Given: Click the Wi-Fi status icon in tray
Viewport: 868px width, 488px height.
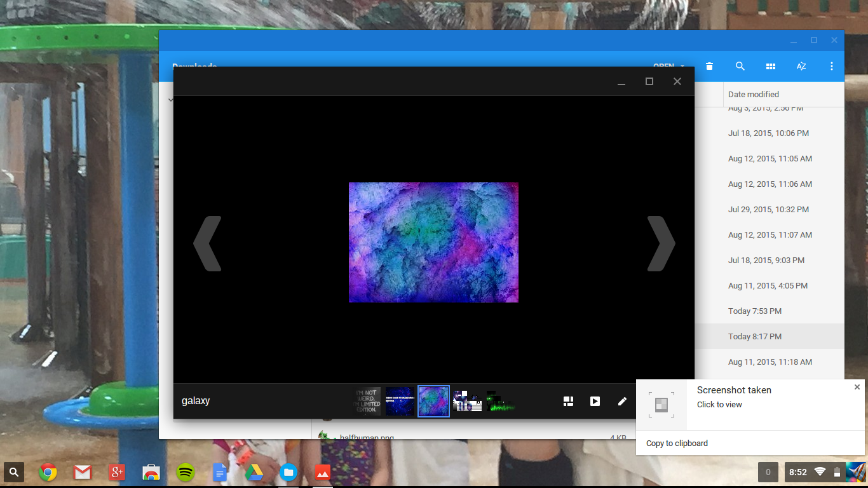Looking at the screenshot, I should [x=820, y=471].
